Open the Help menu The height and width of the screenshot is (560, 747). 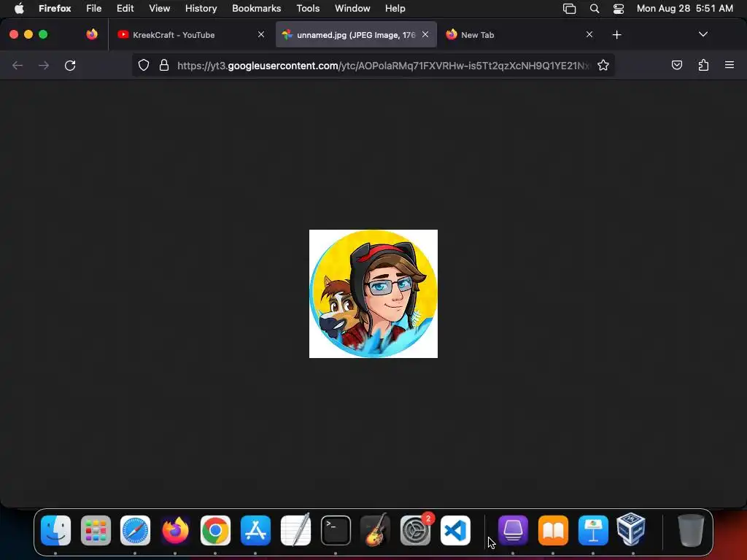pyautogui.click(x=395, y=8)
